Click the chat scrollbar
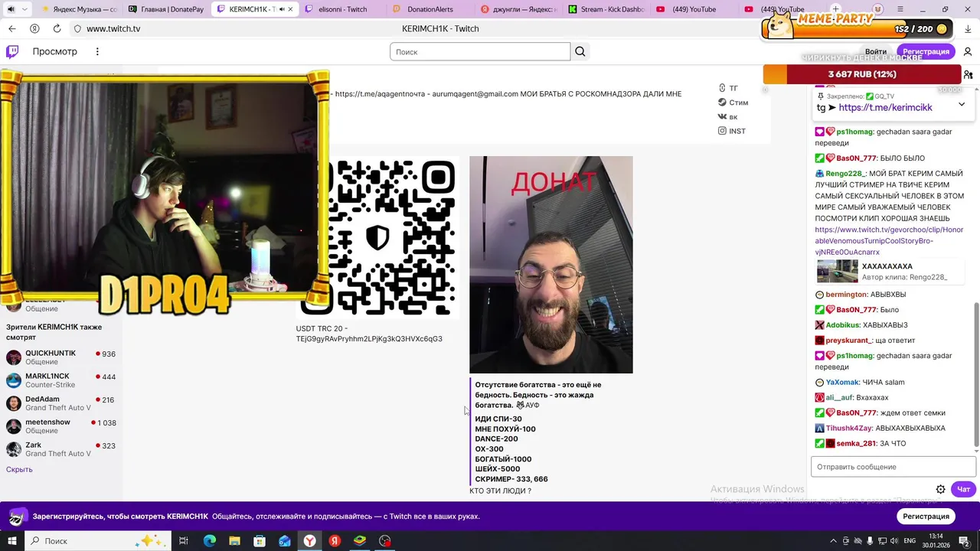The width and height of the screenshot is (980, 551). pyautogui.click(x=975, y=375)
